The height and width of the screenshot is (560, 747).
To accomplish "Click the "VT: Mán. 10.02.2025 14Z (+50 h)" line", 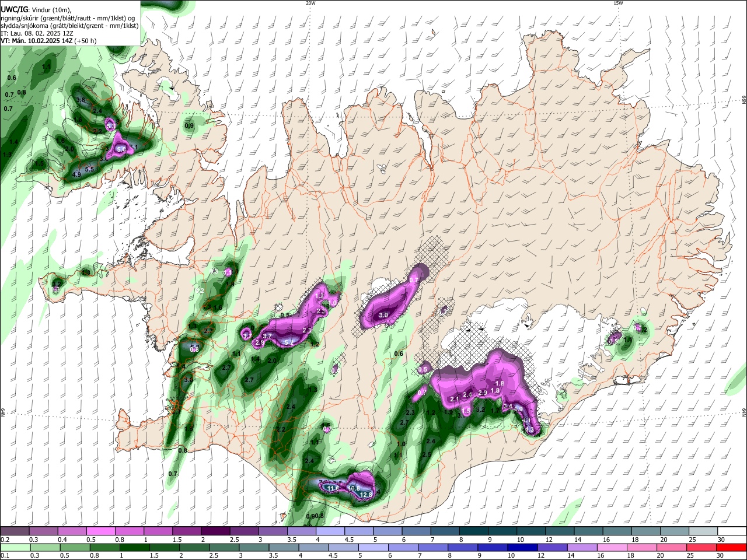I will 49,41.
